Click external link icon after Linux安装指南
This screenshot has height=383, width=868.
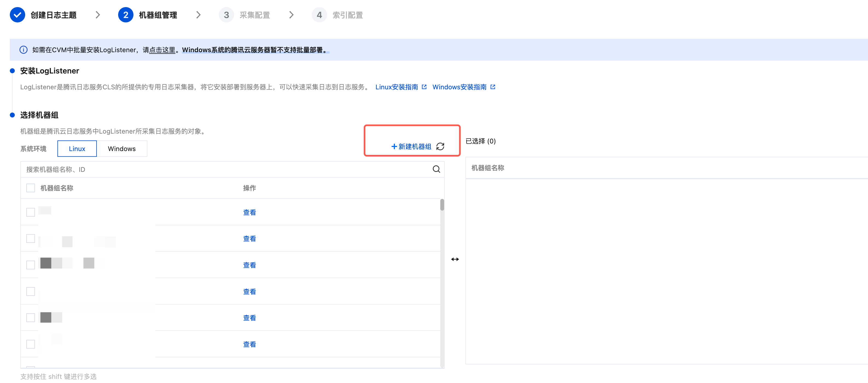(x=424, y=87)
